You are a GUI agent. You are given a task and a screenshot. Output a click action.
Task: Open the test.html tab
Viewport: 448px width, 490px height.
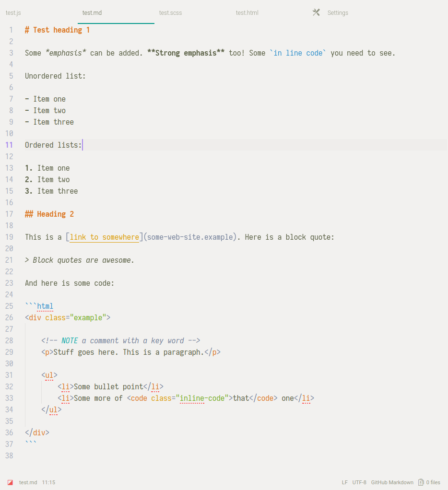(x=247, y=13)
